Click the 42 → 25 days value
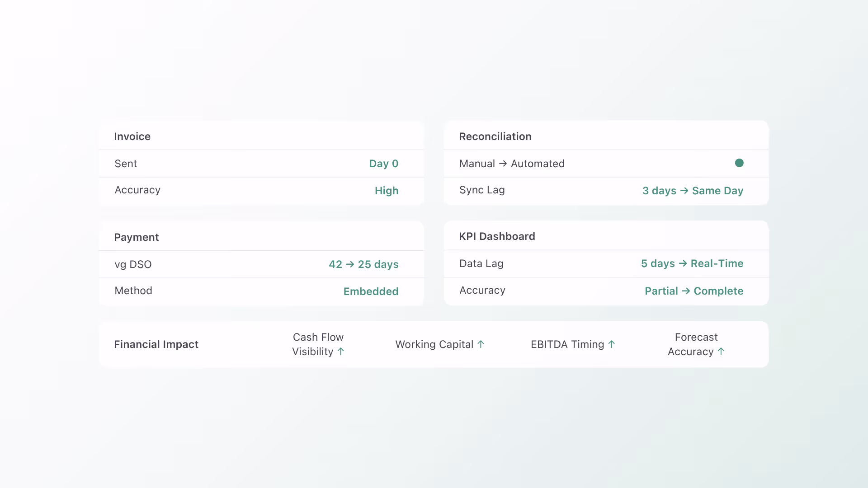Screen dimensions: 868x488 click(x=363, y=264)
